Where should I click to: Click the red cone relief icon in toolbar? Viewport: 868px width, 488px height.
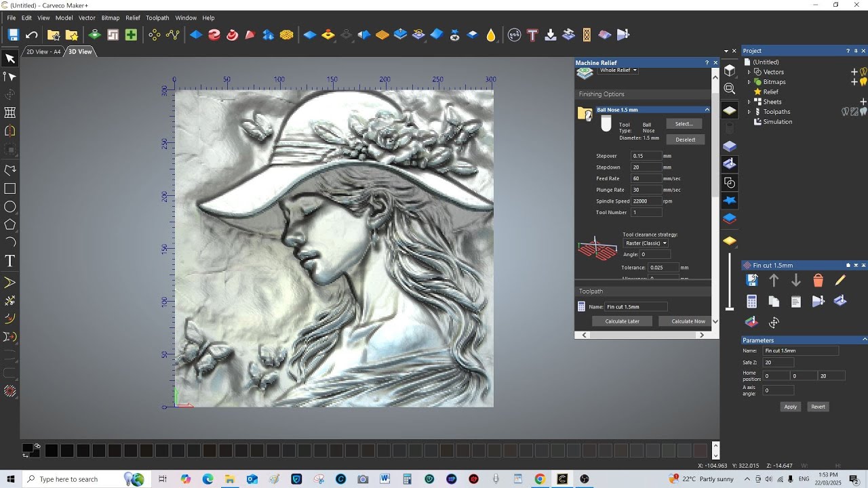click(x=250, y=35)
